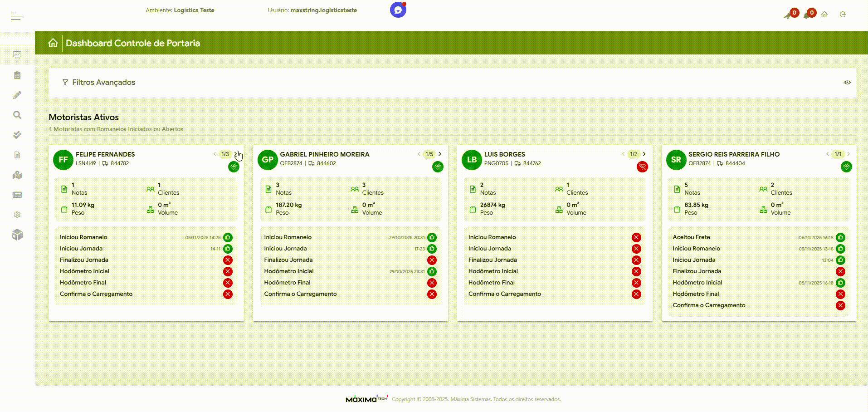Go to next romaneio on Luis Borges' card
868x412 pixels.
tap(644, 154)
